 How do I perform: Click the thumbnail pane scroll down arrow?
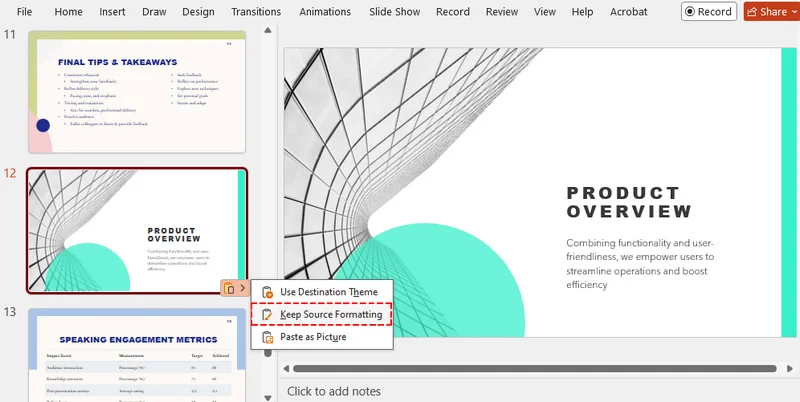coord(268,397)
